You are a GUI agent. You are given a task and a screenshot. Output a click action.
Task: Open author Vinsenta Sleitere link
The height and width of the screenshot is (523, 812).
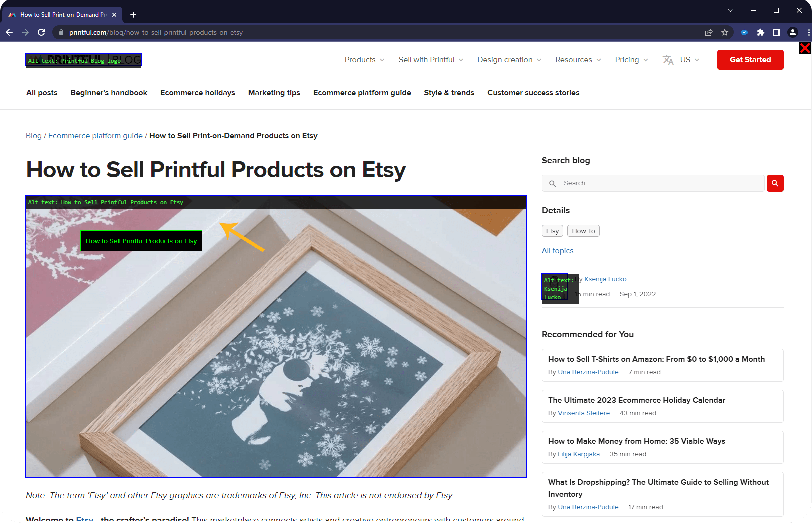pos(584,413)
